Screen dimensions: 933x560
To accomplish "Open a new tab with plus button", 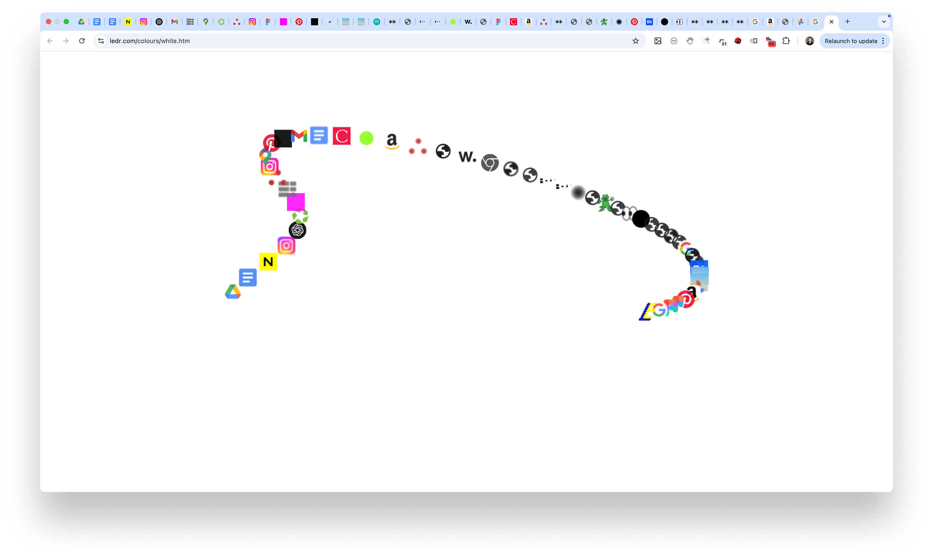I will (848, 22).
